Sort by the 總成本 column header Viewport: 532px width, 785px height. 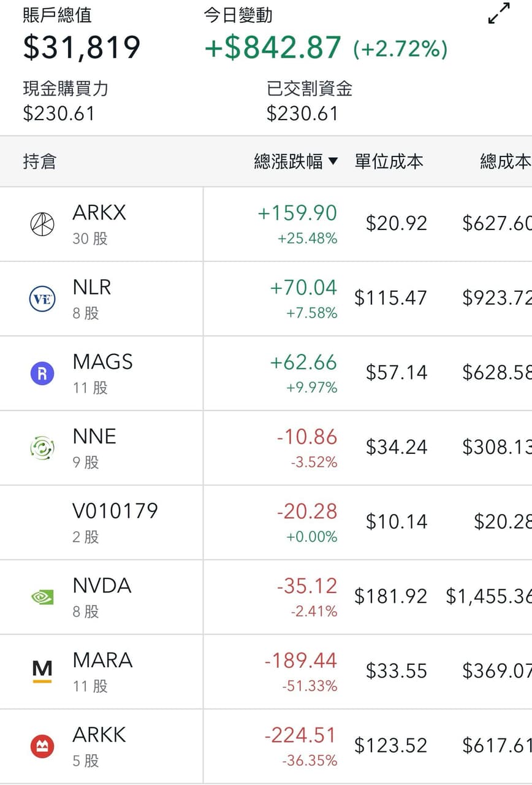[x=505, y=161]
